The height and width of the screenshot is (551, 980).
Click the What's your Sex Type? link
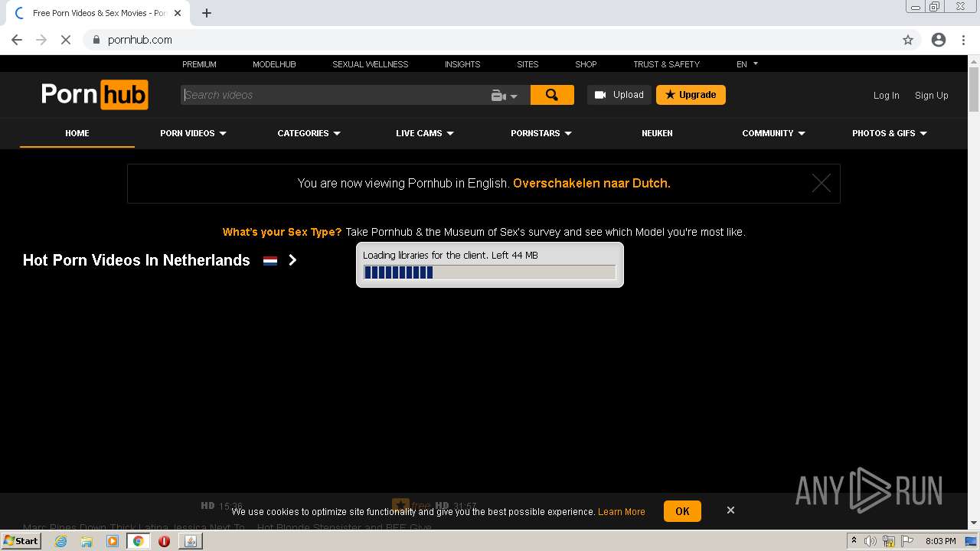pos(282,232)
